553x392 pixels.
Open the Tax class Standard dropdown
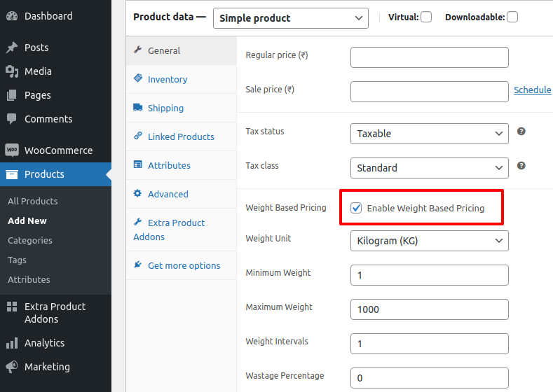pos(430,168)
